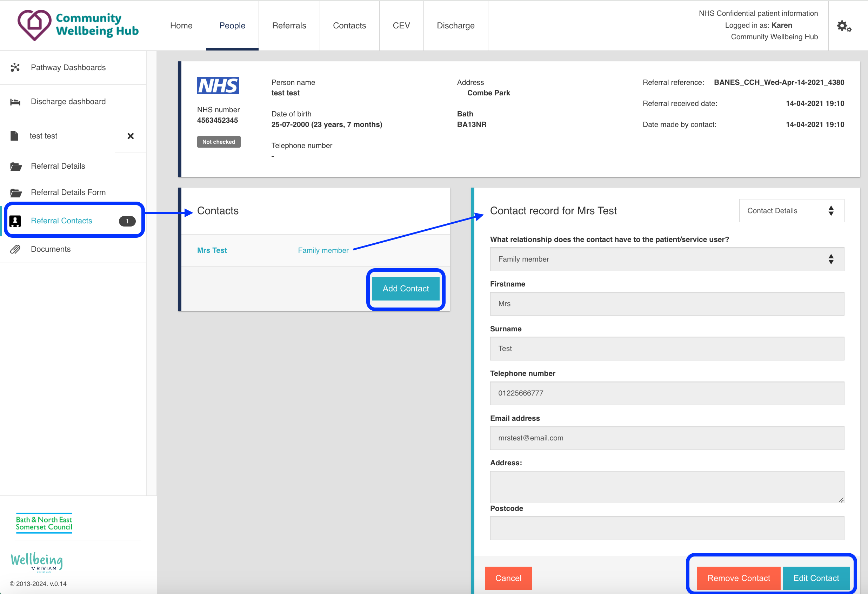Viewport: 868px width, 594px height.
Task: Click the Documents icon
Action: pyautogui.click(x=16, y=249)
